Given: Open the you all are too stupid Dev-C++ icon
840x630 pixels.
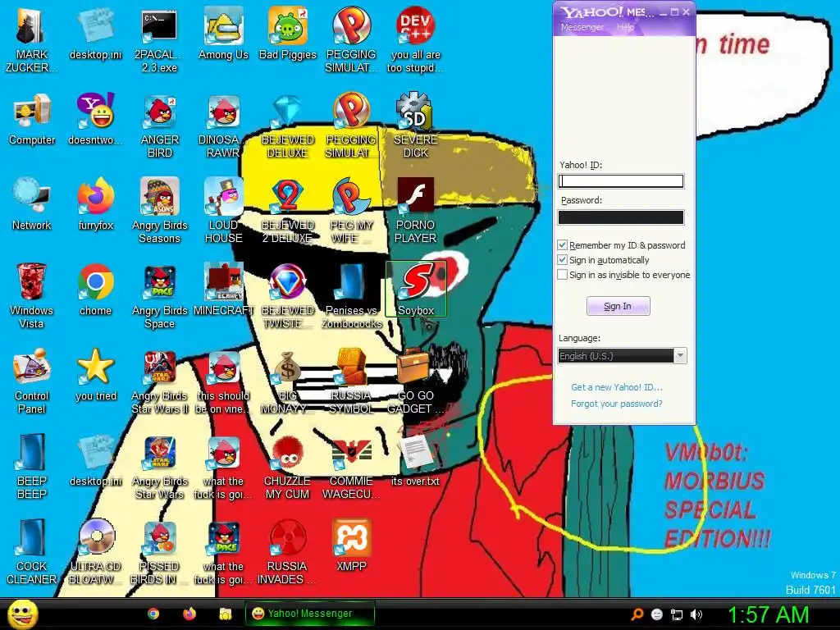Looking at the screenshot, I should pos(416,40).
